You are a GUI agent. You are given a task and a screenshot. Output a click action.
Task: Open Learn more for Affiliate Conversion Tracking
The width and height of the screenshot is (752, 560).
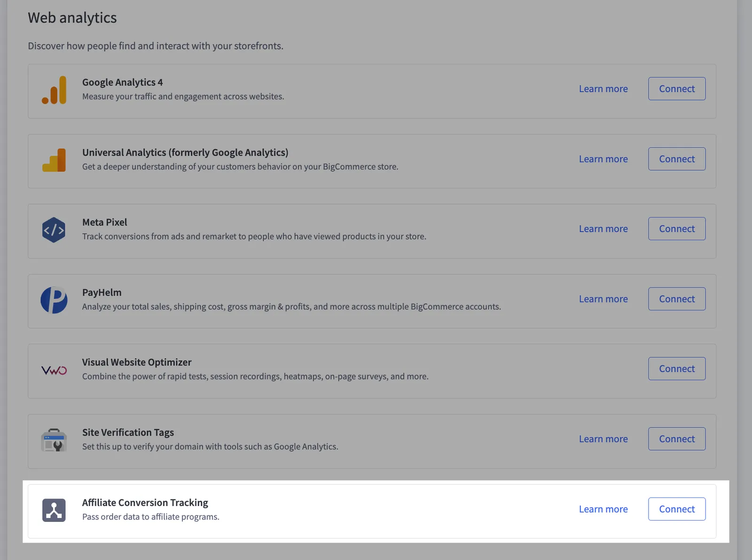603,509
